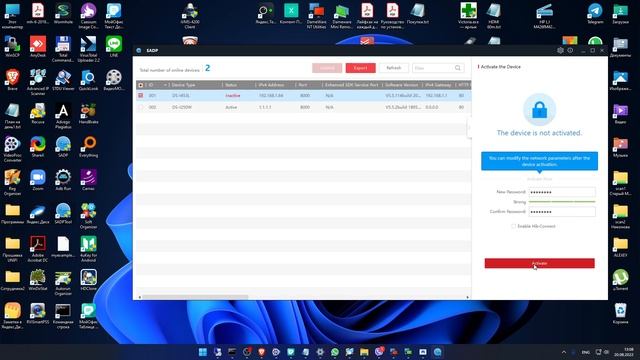This screenshot has height=360, width=640.
Task: Click the horizontal scrollbar under device table
Action: 195,297
